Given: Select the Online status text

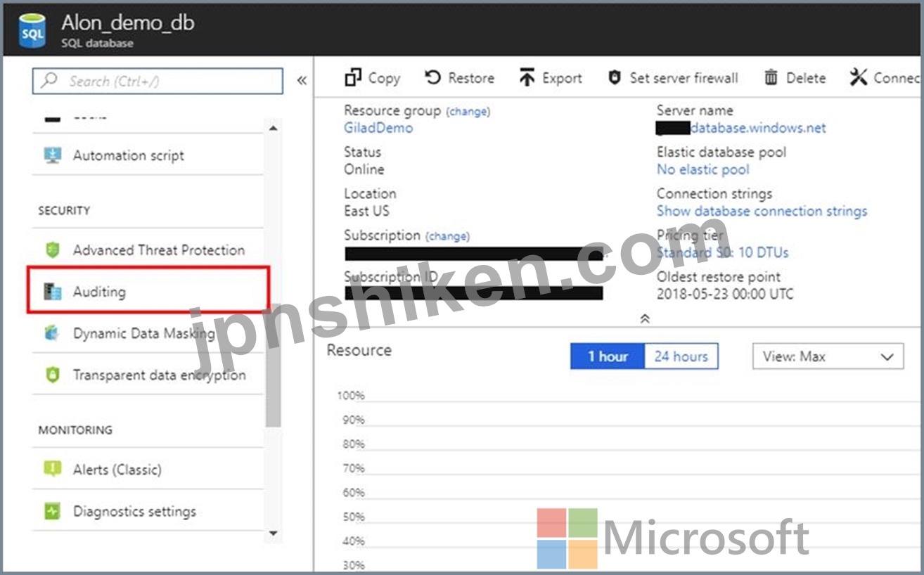Looking at the screenshot, I should 364,169.
